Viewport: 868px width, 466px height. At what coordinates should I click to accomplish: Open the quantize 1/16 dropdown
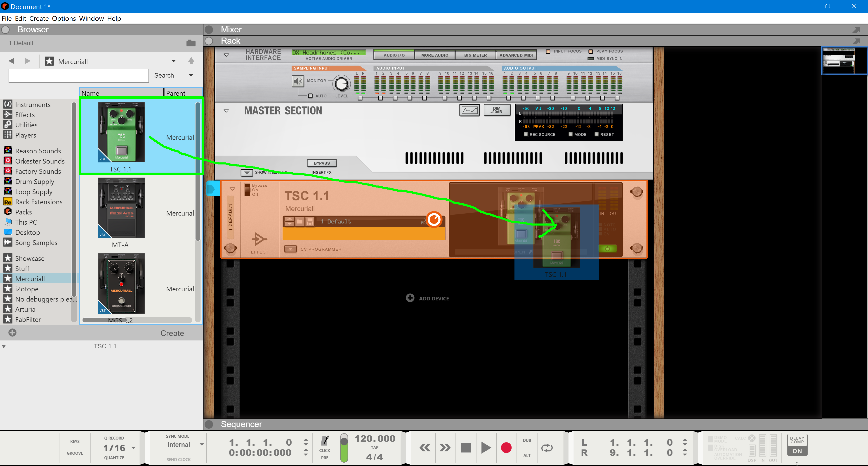coord(133,448)
